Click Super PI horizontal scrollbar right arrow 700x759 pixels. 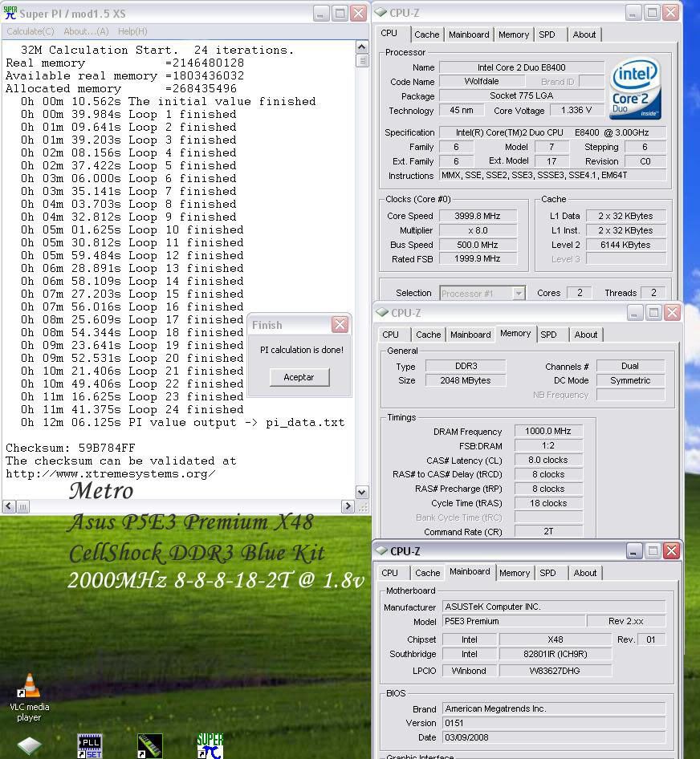(x=348, y=506)
